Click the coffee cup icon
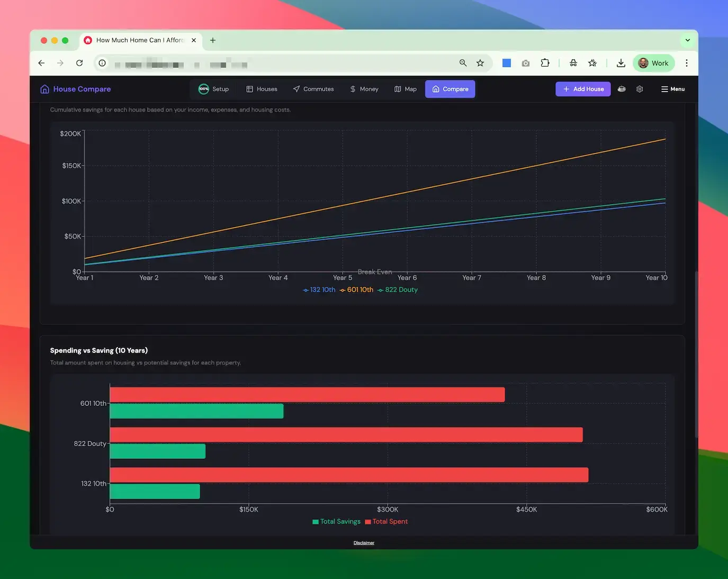Viewport: 728px width, 579px height. 622,89
